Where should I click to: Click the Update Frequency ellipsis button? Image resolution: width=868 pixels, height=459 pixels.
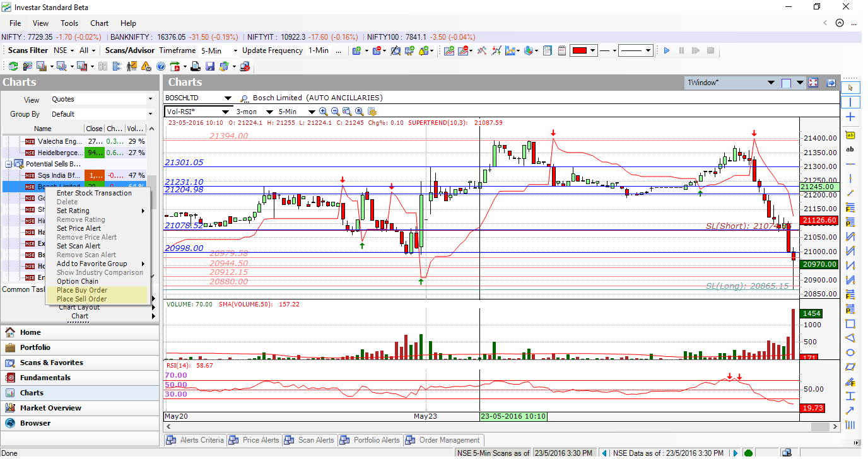tap(338, 50)
